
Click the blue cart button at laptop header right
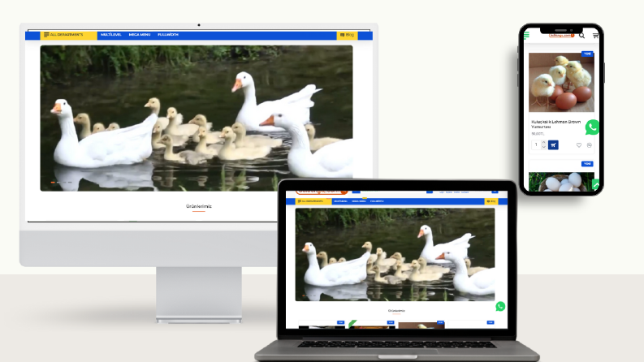[x=495, y=192]
